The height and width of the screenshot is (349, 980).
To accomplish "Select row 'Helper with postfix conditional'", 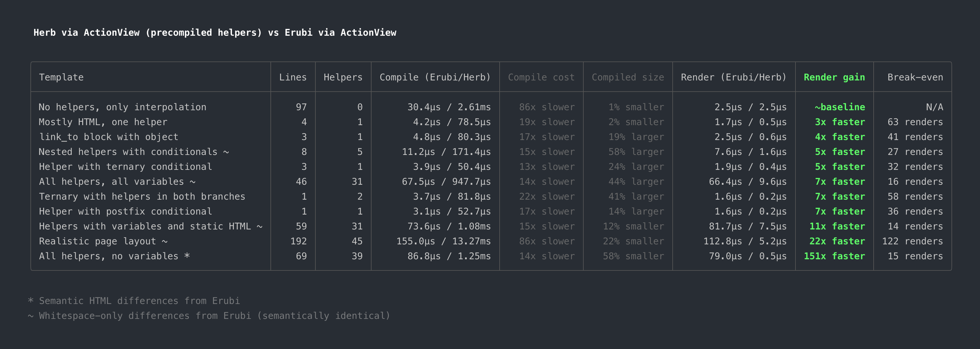I will click(491, 211).
